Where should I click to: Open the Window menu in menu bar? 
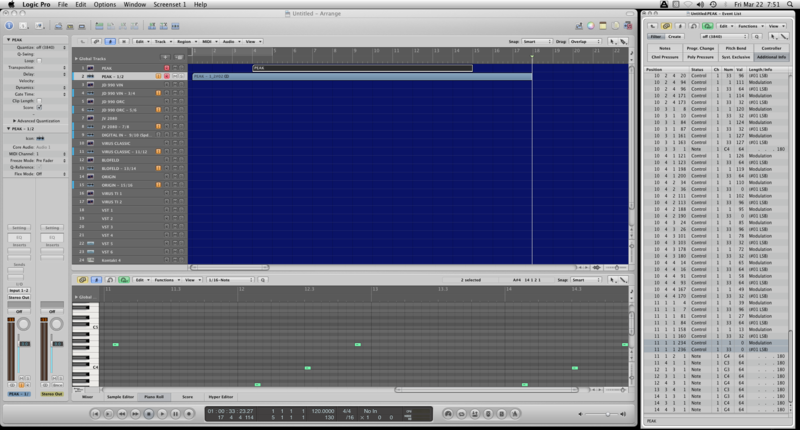135,4
